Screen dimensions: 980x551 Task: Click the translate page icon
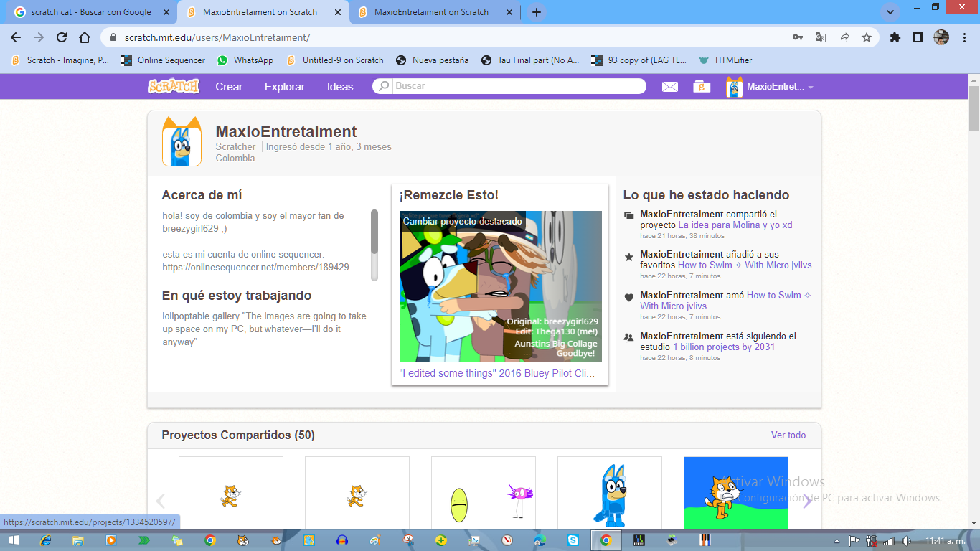pos(821,37)
